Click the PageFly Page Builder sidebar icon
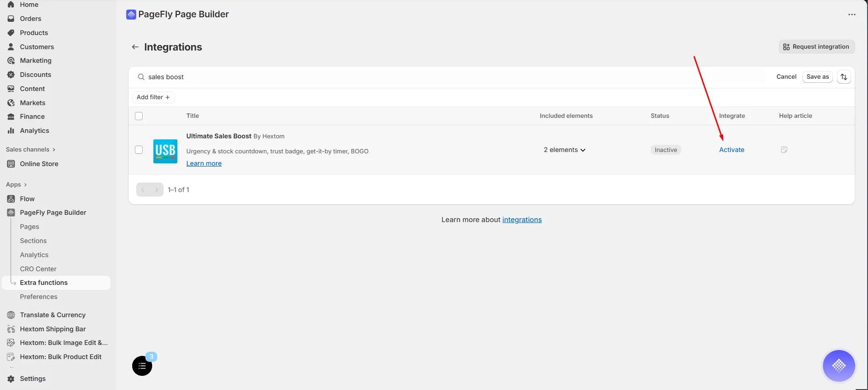Screen dimensions: 868x390 pyautogui.click(x=11, y=213)
